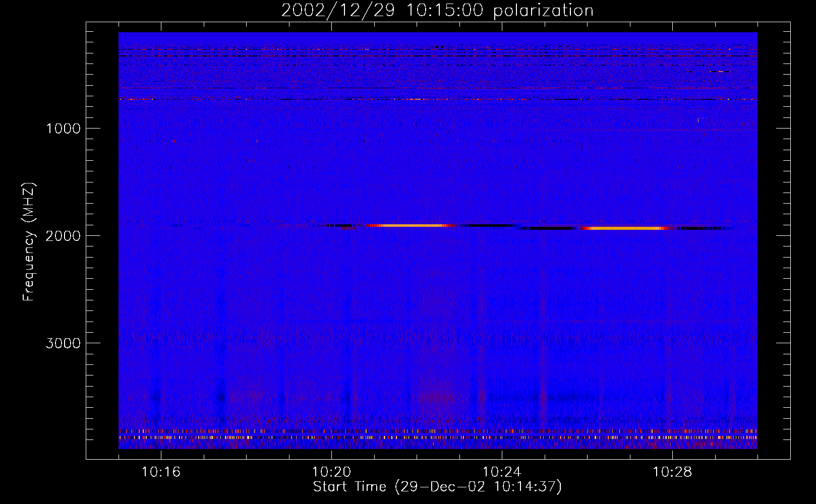Click the 3000 frequency tick label
Image resolution: width=816 pixels, height=504 pixels.
[64, 343]
